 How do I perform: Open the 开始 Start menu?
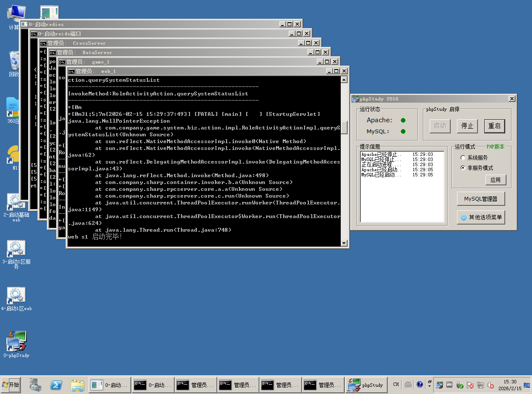click(11, 385)
